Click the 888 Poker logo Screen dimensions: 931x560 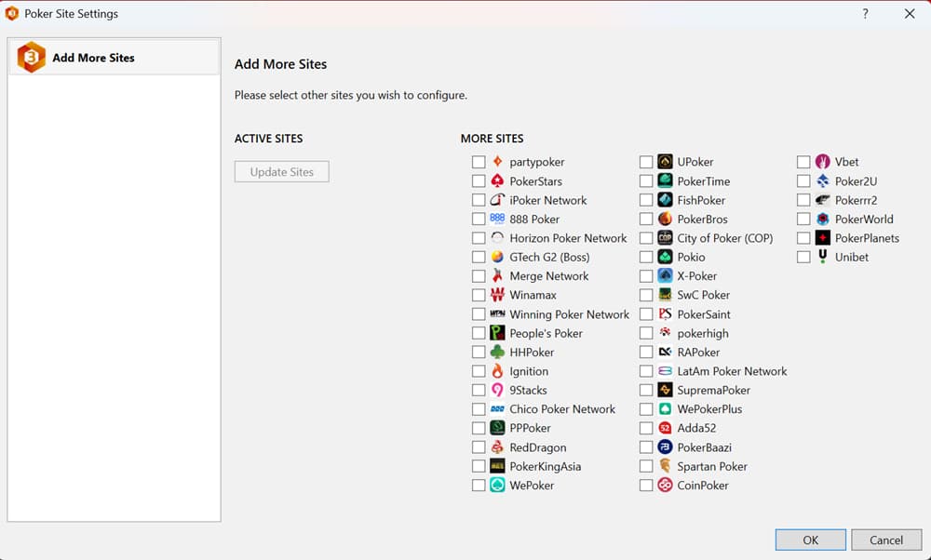pos(496,219)
